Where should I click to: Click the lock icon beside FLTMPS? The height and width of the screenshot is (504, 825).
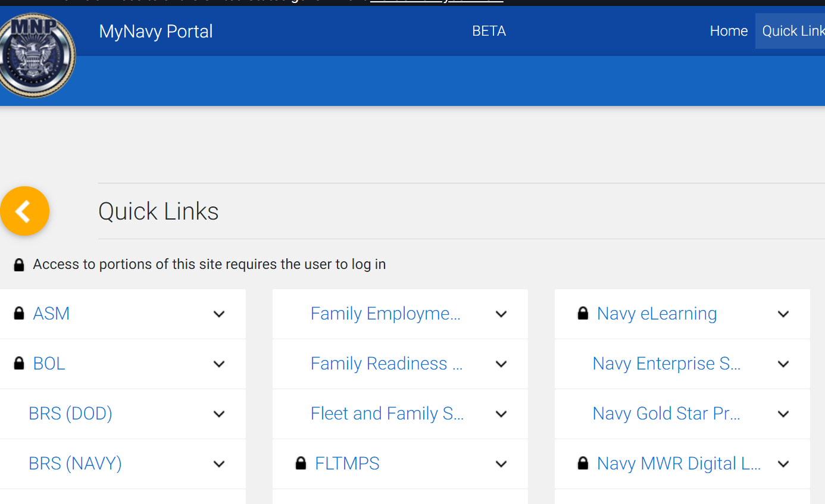coord(301,463)
